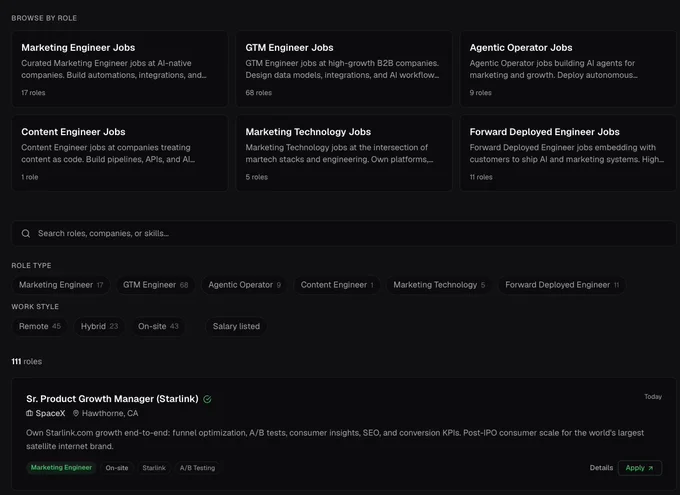Viewport: 680px width, 495px height.
Task: Click the 'Today' posted date label
Action: [653, 397]
